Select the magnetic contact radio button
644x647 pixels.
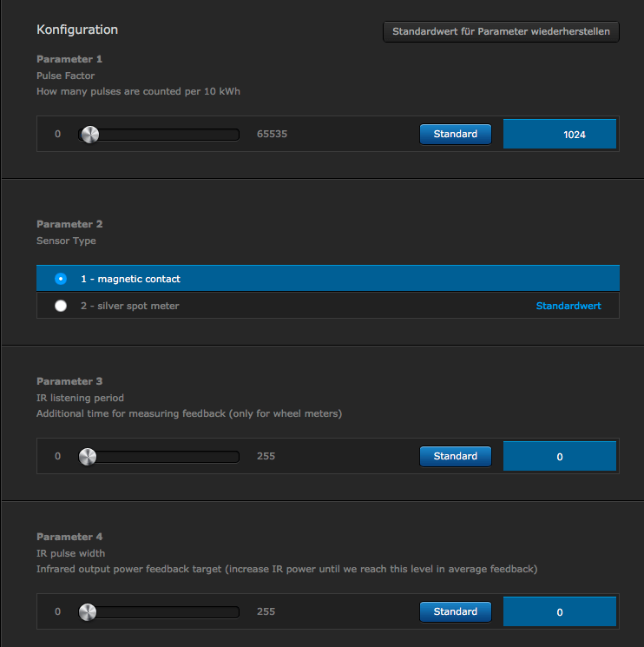(60, 279)
